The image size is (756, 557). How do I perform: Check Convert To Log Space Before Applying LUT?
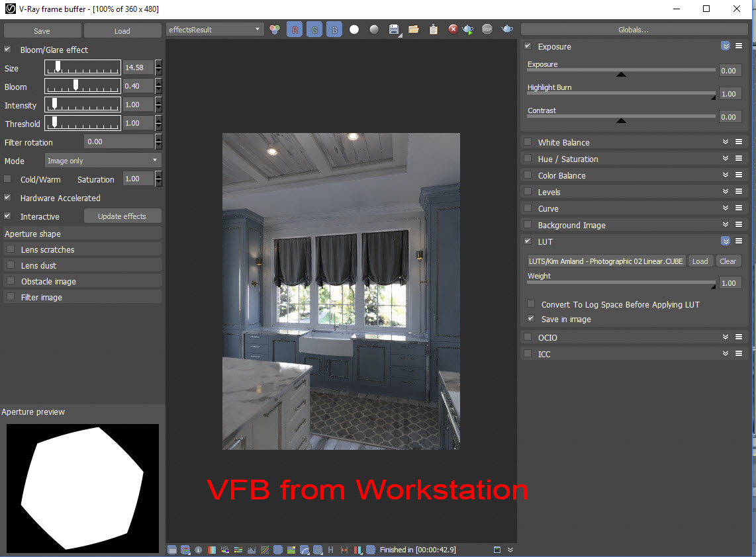coord(531,304)
